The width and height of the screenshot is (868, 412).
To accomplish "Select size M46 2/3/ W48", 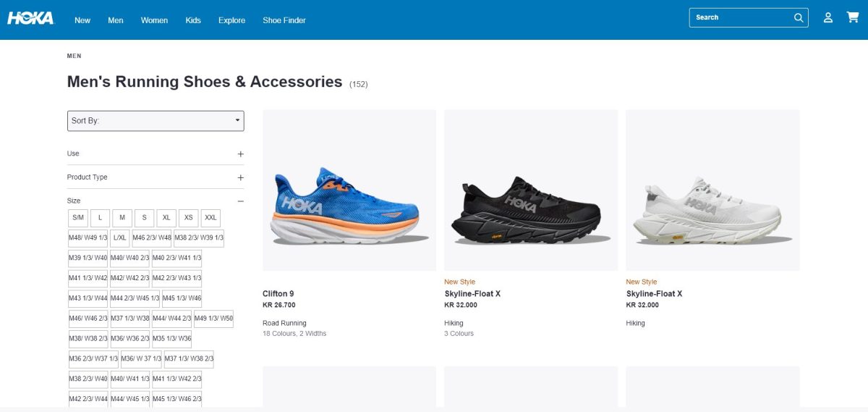I will pyautogui.click(x=152, y=238).
